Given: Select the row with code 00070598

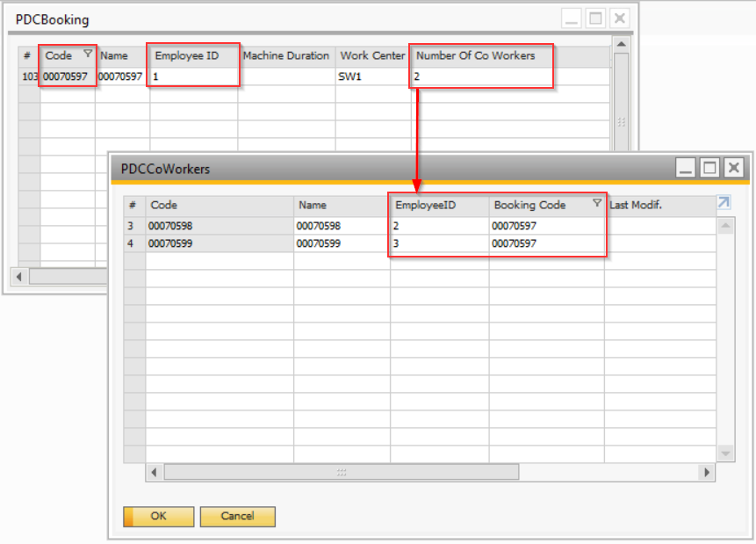Looking at the screenshot, I should click(x=220, y=226).
